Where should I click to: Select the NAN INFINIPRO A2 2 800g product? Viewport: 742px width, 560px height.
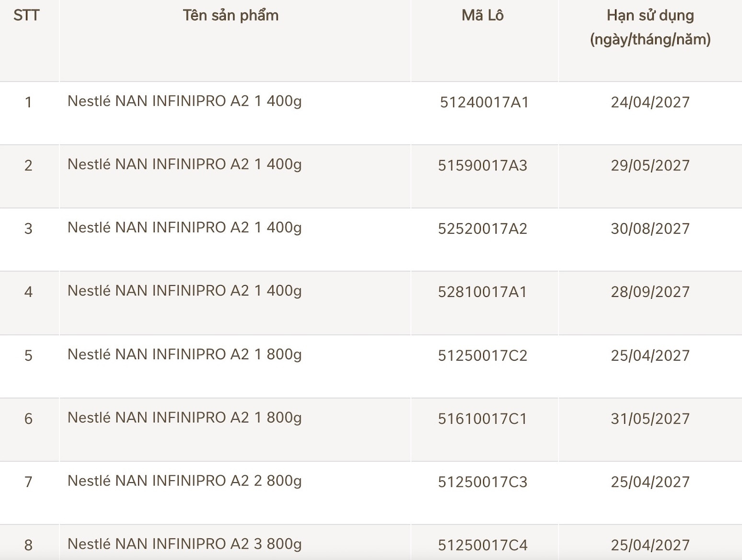click(185, 481)
